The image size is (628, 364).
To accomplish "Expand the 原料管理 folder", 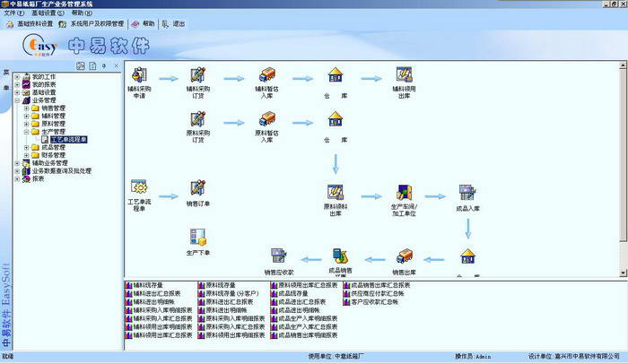I will (x=26, y=124).
